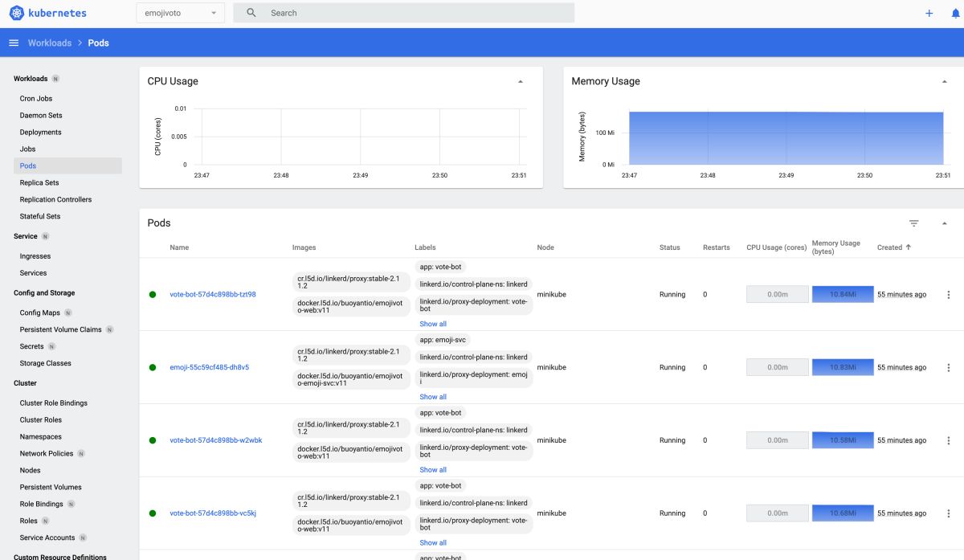Click the N badge beside Workloads
This screenshot has height=560, width=964.
point(55,79)
